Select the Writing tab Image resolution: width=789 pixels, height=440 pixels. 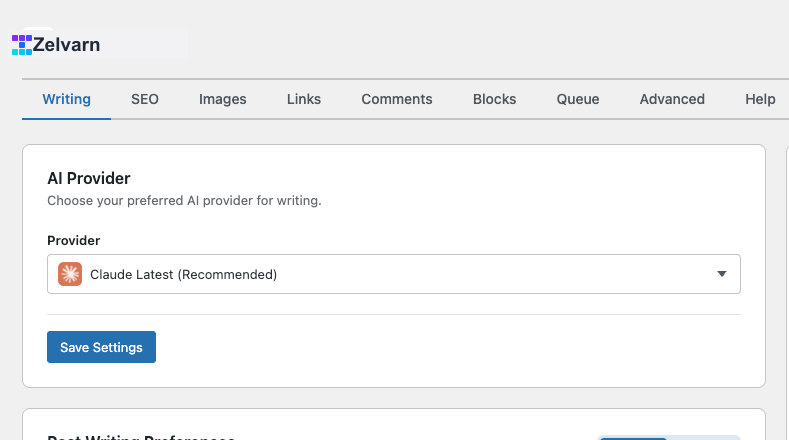tap(66, 99)
